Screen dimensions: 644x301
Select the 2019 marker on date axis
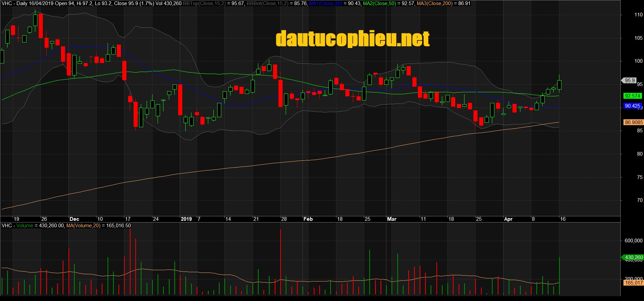click(x=186, y=219)
